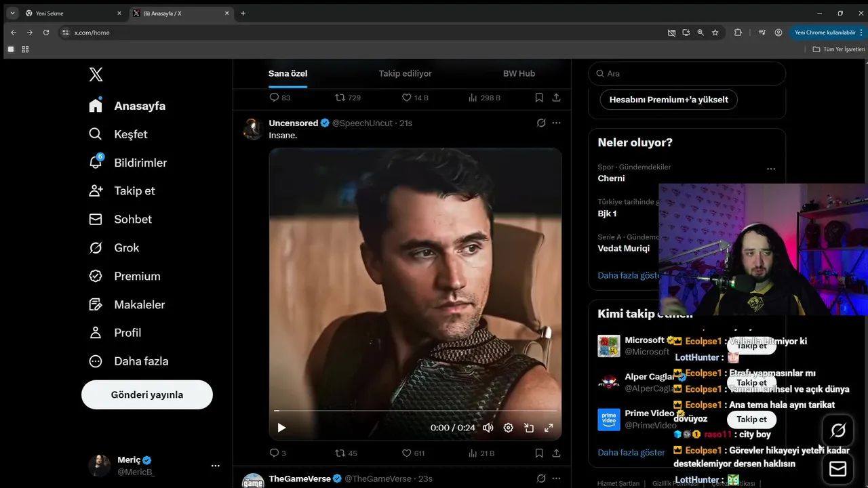Open Microsoft suggested account avatar
The image size is (868, 488).
click(609, 346)
